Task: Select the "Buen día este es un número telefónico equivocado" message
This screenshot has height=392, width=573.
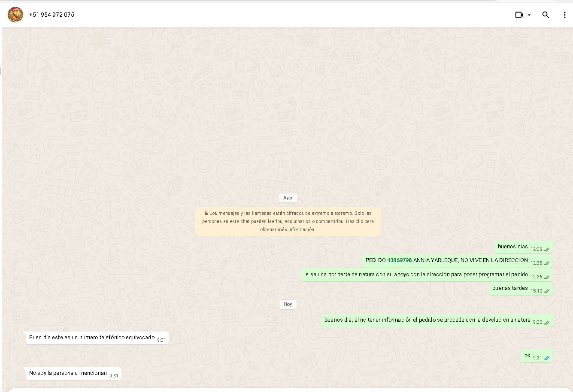Action: [x=92, y=338]
